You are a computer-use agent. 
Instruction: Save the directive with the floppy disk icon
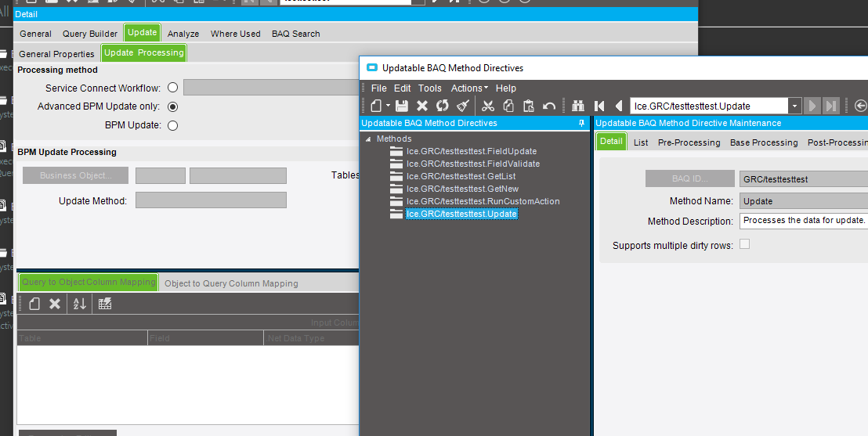pyautogui.click(x=402, y=106)
